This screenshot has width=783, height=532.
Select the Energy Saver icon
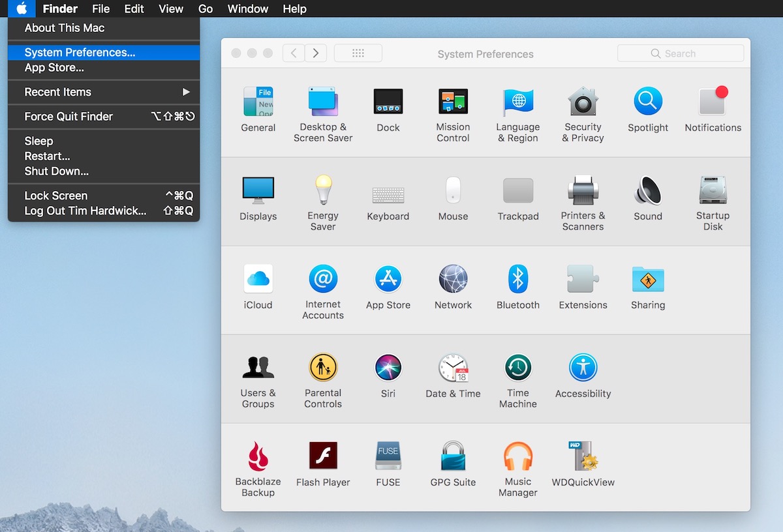(x=323, y=192)
